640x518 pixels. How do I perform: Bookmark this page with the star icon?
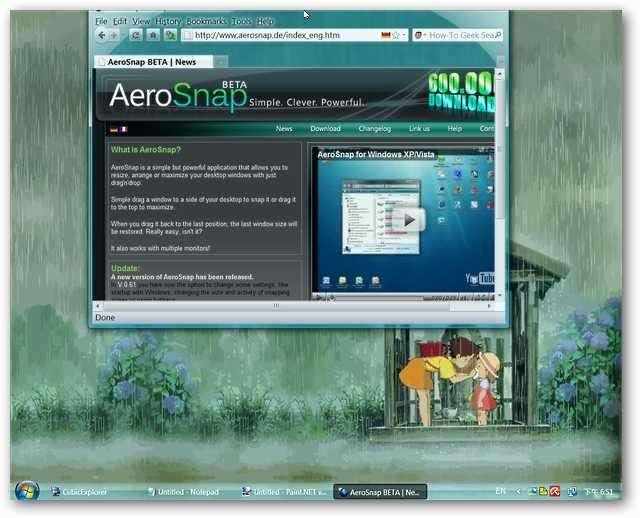[x=396, y=36]
